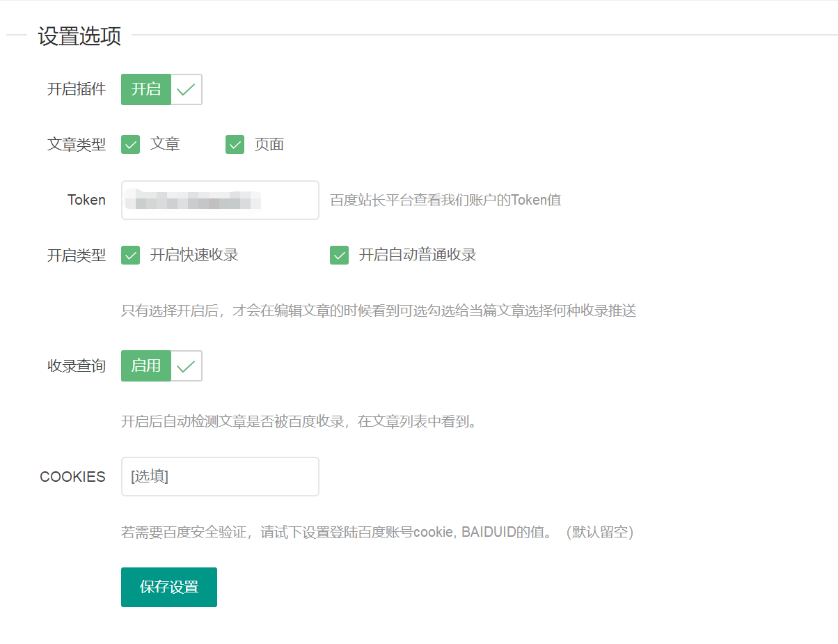Click the 设置选项 section heading
The image size is (838, 644).
tap(79, 36)
